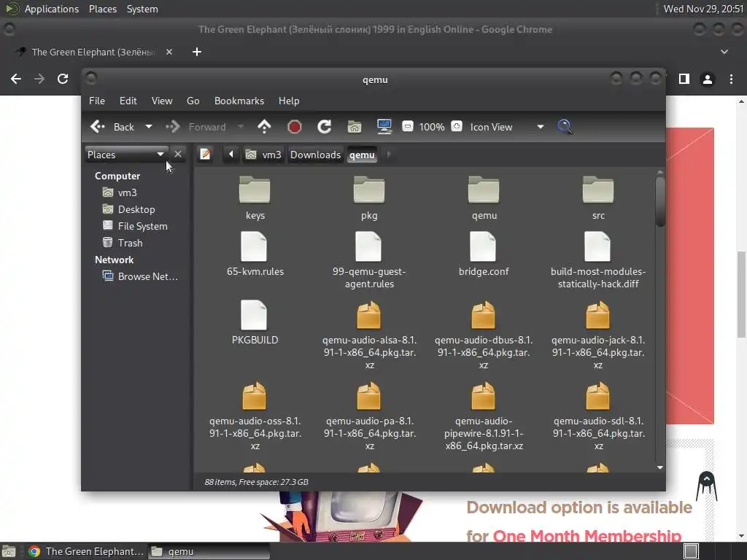Open the Applications panel menu
Image resolution: width=747 pixels, height=560 pixels.
pyautogui.click(x=52, y=9)
